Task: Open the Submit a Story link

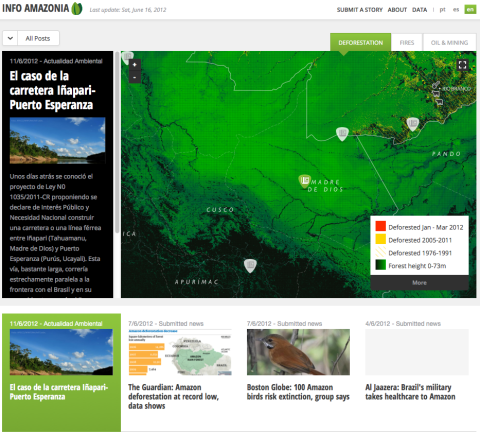Action: point(360,10)
